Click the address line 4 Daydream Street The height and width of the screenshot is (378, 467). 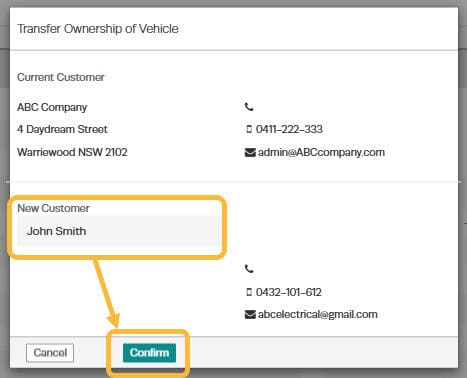62,129
